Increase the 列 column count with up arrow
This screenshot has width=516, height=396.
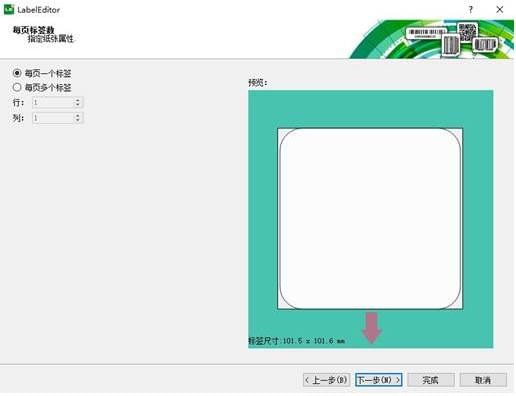78,115
